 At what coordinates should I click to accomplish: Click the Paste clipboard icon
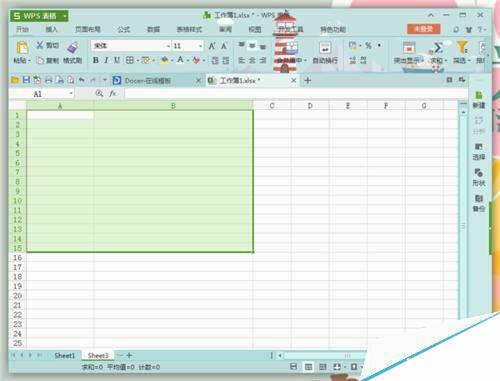[22, 48]
